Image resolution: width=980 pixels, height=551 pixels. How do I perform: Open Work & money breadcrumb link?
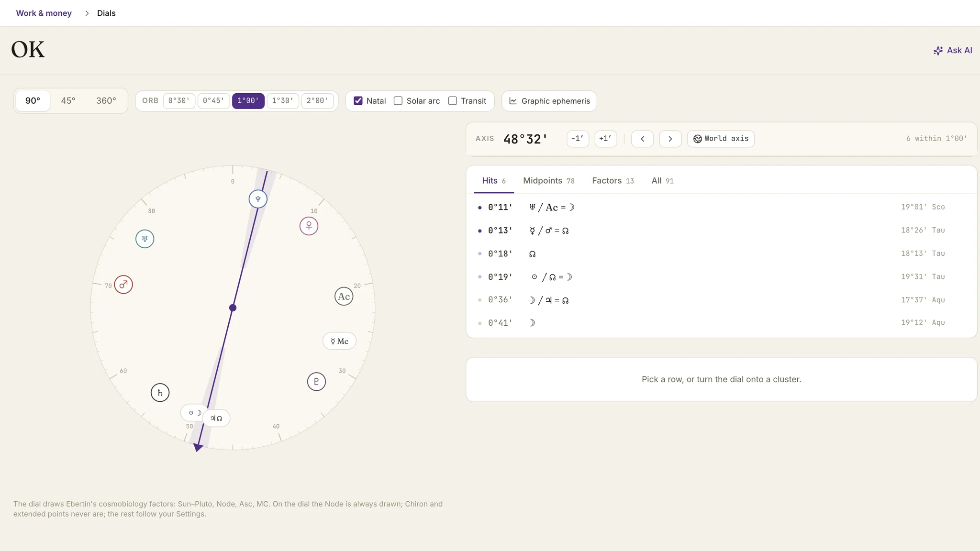coord(44,13)
